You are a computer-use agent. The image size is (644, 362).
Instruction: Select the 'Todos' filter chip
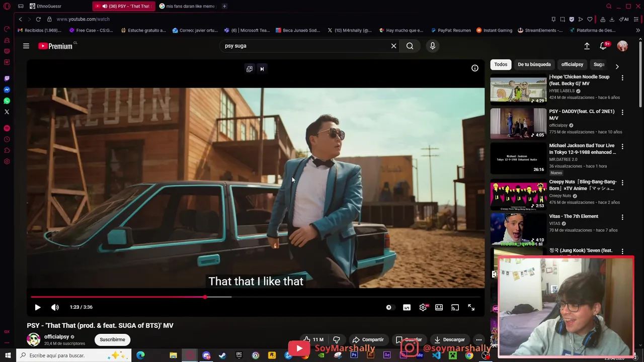501,64
